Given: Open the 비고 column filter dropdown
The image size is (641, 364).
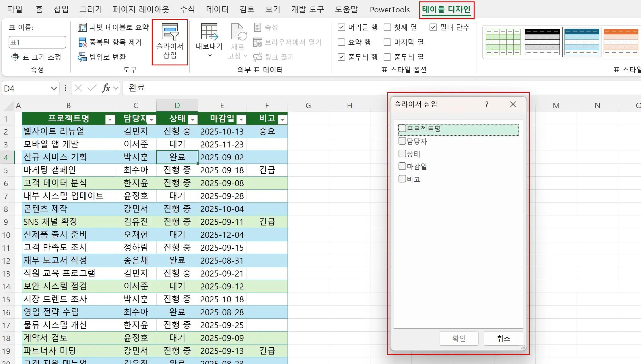Looking at the screenshot, I should (x=283, y=119).
